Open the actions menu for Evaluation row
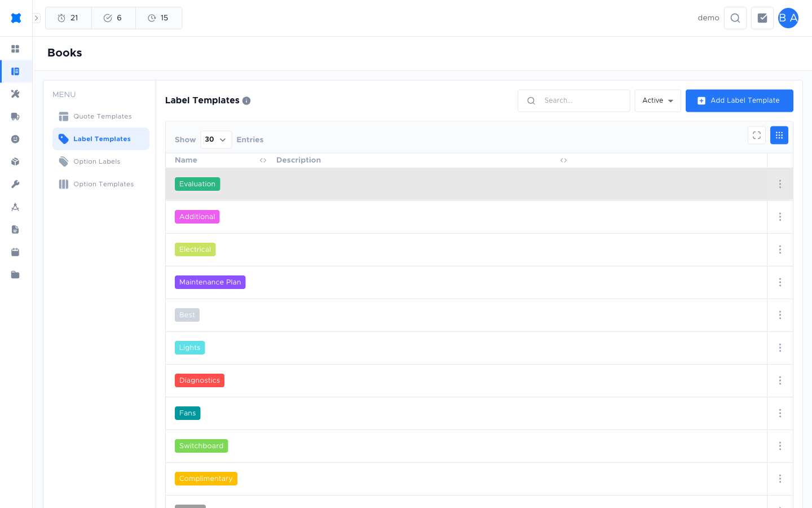 (780, 184)
